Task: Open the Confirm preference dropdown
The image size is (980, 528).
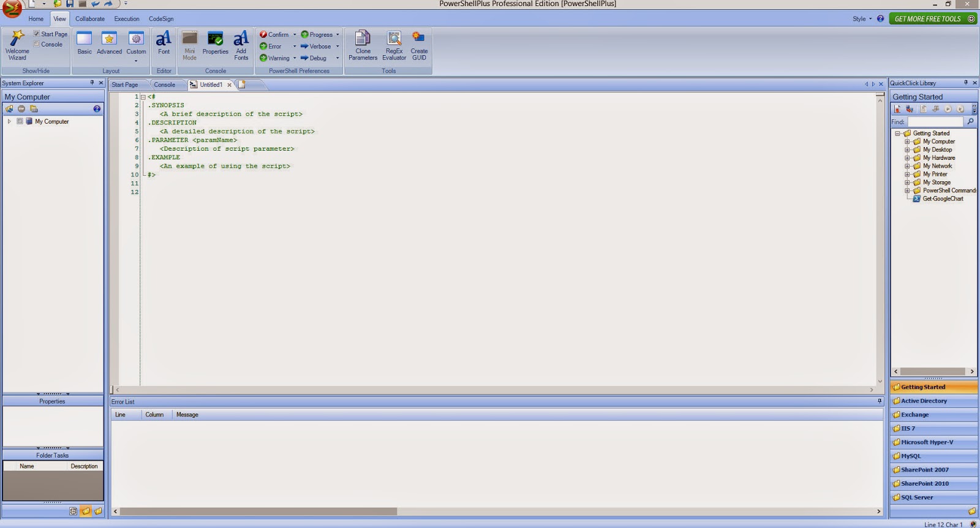Action: coord(295,34)
